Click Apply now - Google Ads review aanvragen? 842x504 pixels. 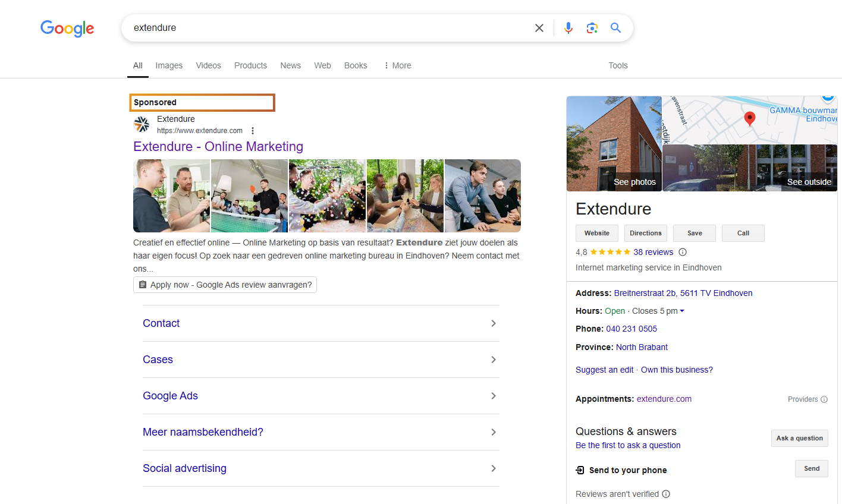[x=225, y=285]
